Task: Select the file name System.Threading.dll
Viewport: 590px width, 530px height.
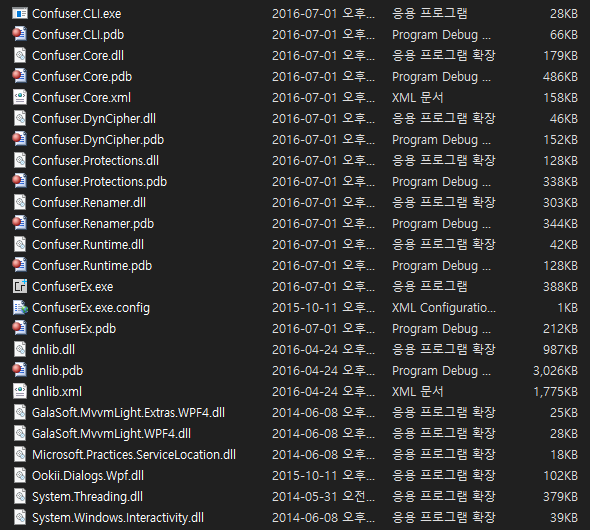Action: click(x=87, y=497)
